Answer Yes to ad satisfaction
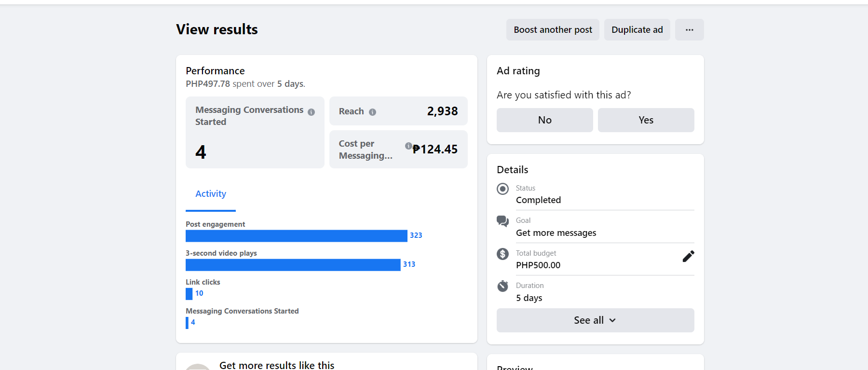Image resolution: width=868 pixels, height=370 pixels. (x=646, y=120)
